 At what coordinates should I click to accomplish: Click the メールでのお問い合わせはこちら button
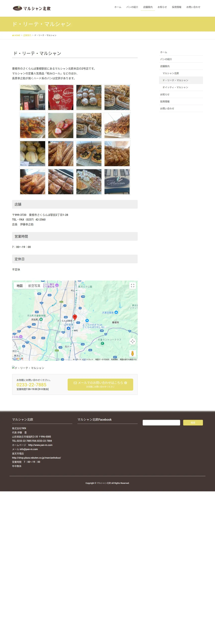click(100, 385)
